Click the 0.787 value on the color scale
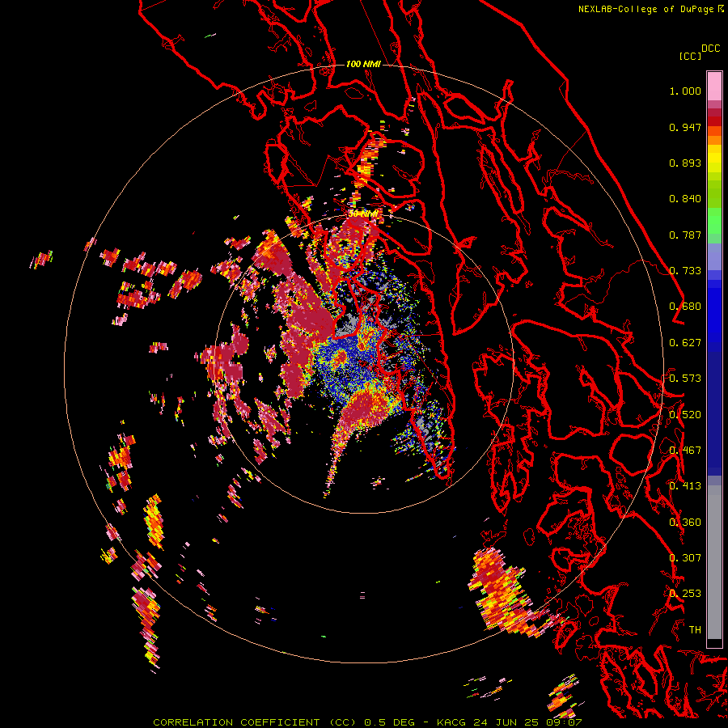Image resolution: width=728 pixels, height=728 pixels. point(685,235)
